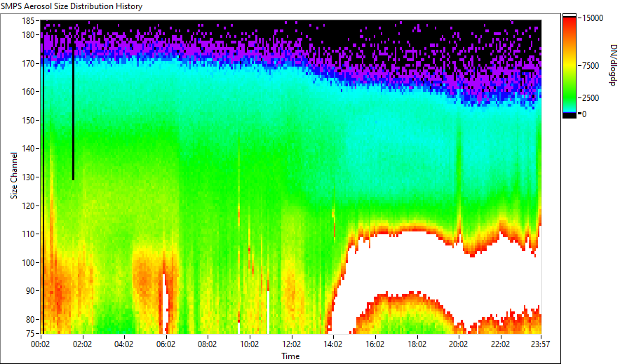Click the 00:02 time axis tick
The width and height of the screenshot is (620, 364).
(41, 344)
